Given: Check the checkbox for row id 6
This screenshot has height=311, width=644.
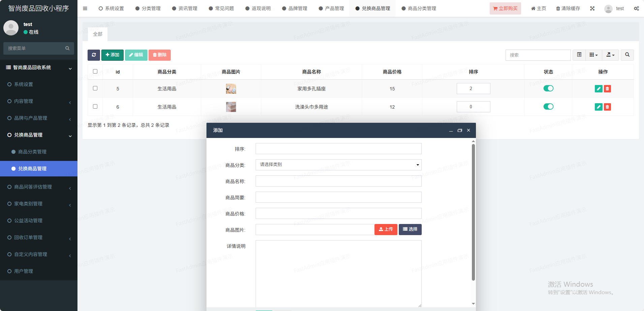Looking at the screenshot, I should pyautogui.click(x=95, y=107).
